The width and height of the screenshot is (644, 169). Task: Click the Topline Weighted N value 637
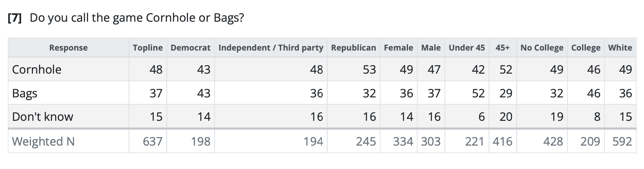click(x=152, y=141)
